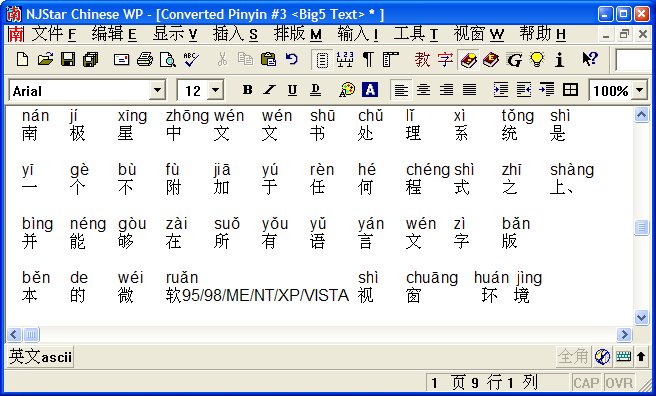Screen dimensions: 656x396
Task: Toggle paragraph marks with the pilcrow icon
Action: pyautogui.click(x=368, y=60)
